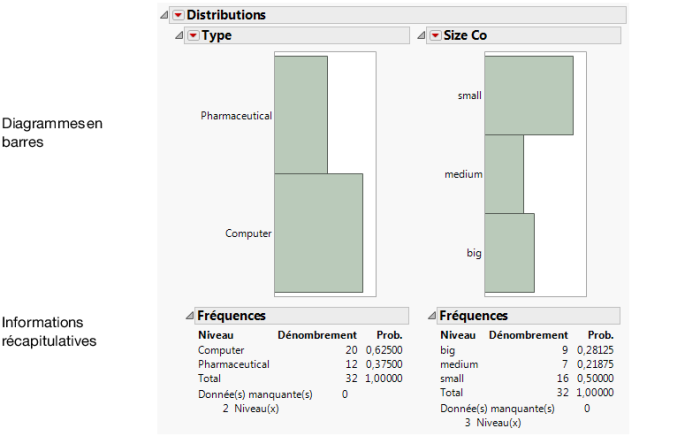This screenshot has height=436, width=700.
Task: Click the Dénombrement column header under Type
Action: 316,334
